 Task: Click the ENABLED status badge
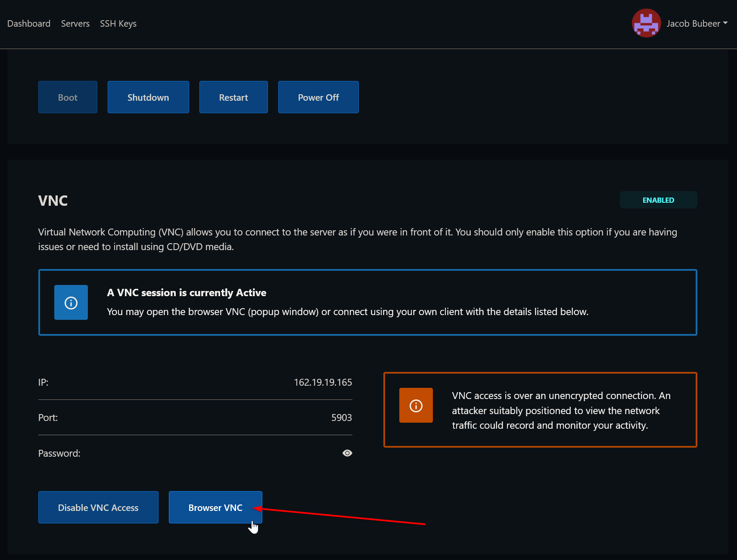click(x=658, y=200)
